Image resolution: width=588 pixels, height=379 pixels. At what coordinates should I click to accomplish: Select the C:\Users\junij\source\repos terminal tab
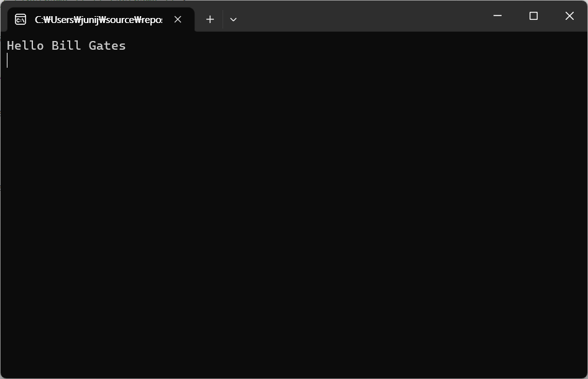[x=101, y=19]
